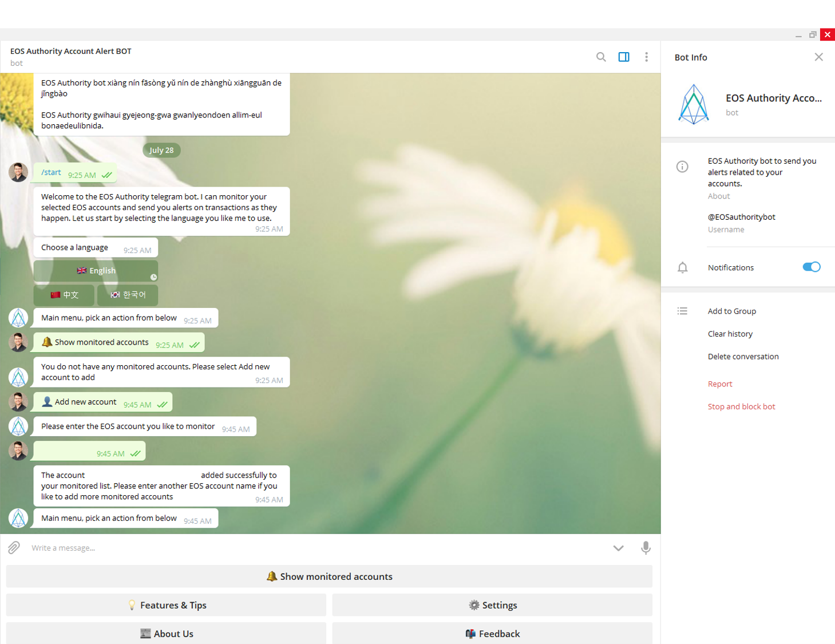835x644 pixels.
Task: Minimize the Telegram window
Action: click(798, 35)
